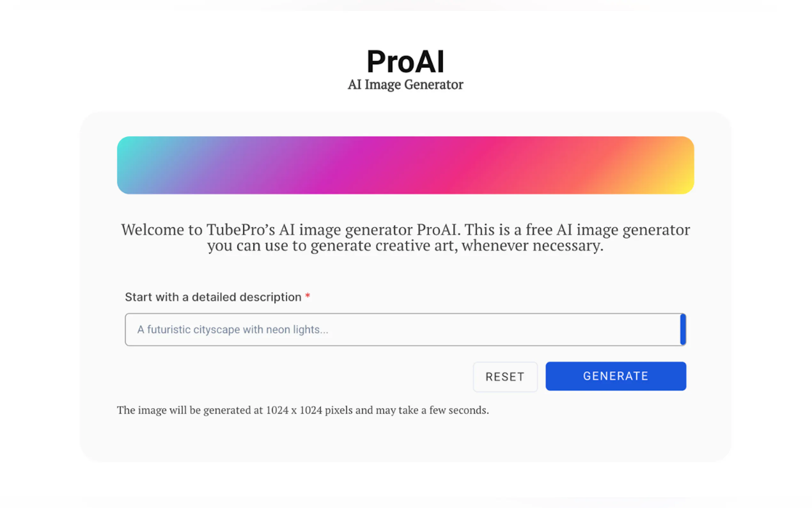812x508 pixels.
Task: Click the word "TubePro's" in welcome message
Action: point(240,230)
